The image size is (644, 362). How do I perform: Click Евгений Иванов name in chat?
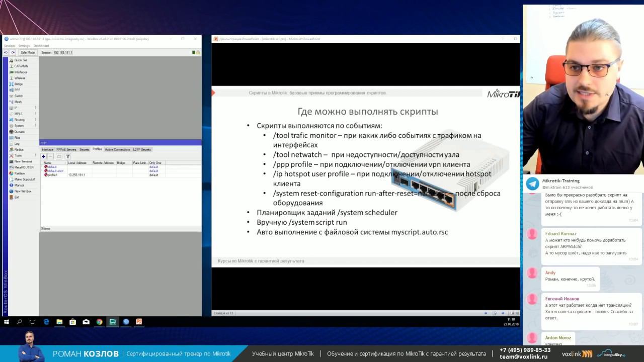562,299
